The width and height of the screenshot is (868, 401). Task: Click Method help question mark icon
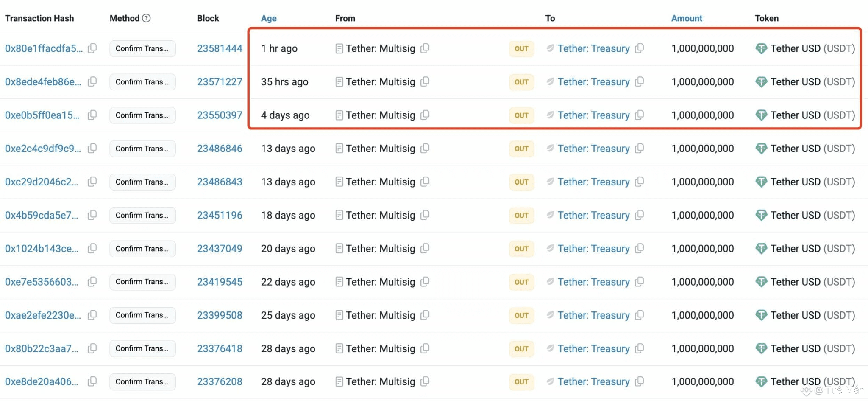point(146,18)
